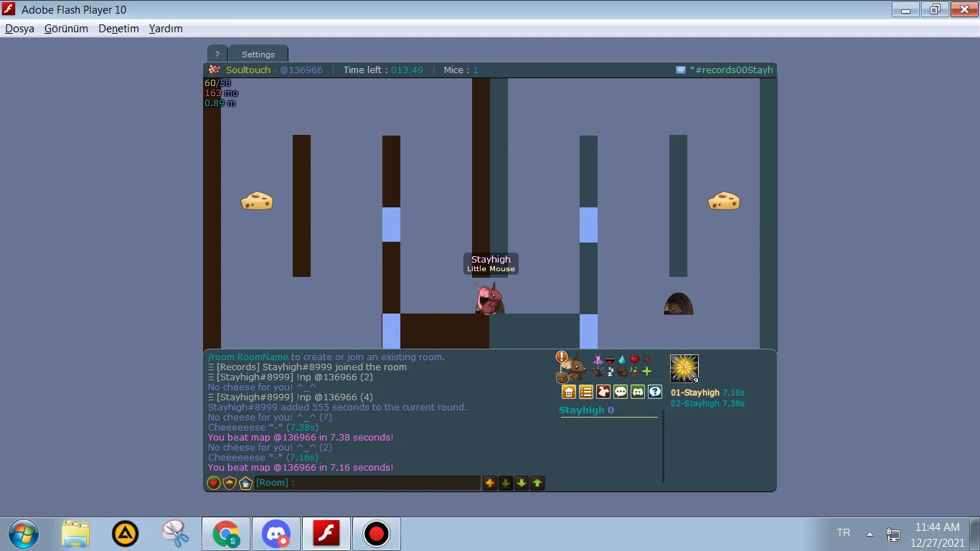Click the orange plus button beside chat

coord(490,483)
